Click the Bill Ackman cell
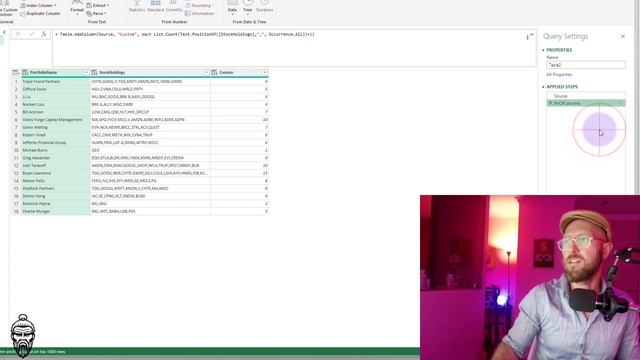The width and height of the screenshot is (640, 360). 56,112
